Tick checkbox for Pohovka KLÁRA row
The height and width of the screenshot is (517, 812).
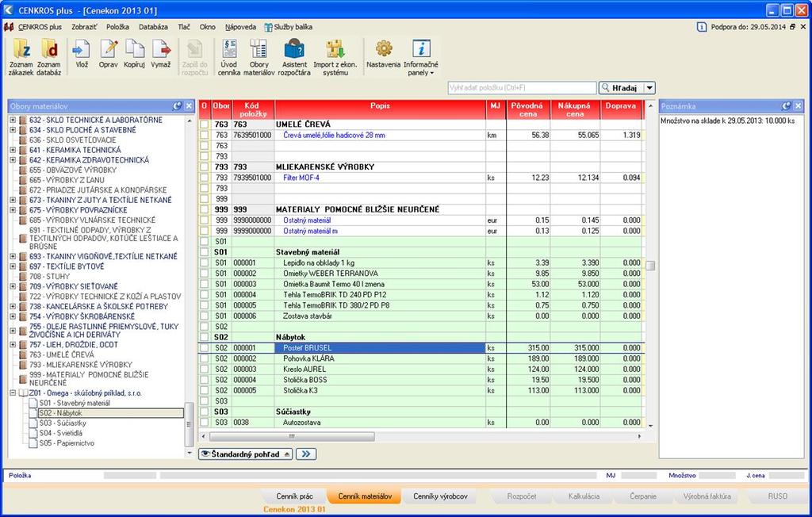205,358
